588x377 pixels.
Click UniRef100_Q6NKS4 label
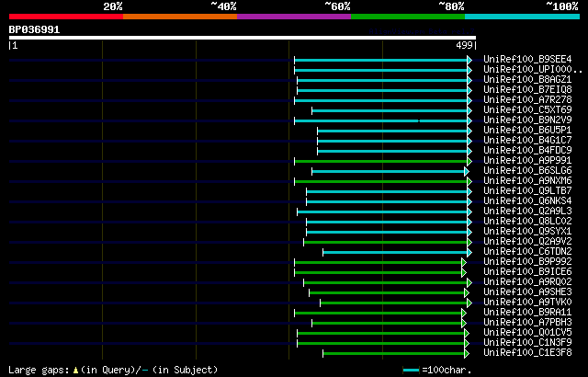click(x=527, y=201)
